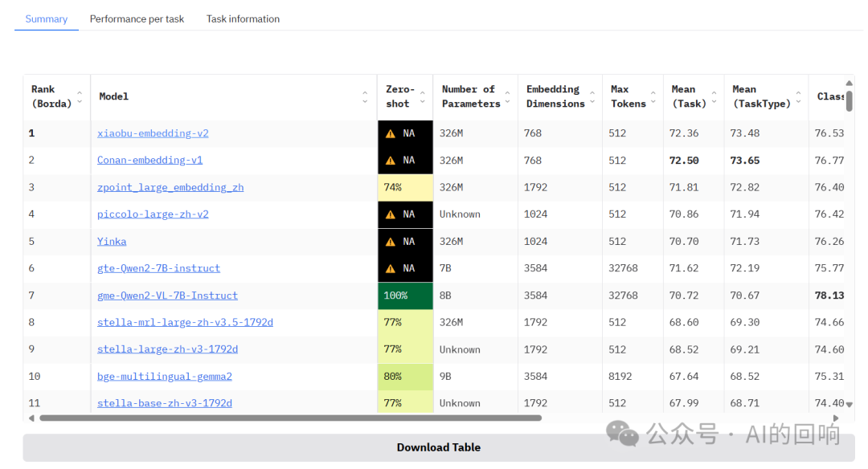
Task: Click the horizontal table scrollbar thumb
Action: click(x=291, y=418)
